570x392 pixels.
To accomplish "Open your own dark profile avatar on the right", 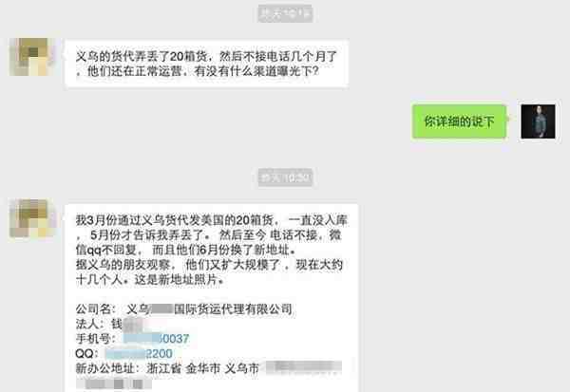I will pos(538,121).
